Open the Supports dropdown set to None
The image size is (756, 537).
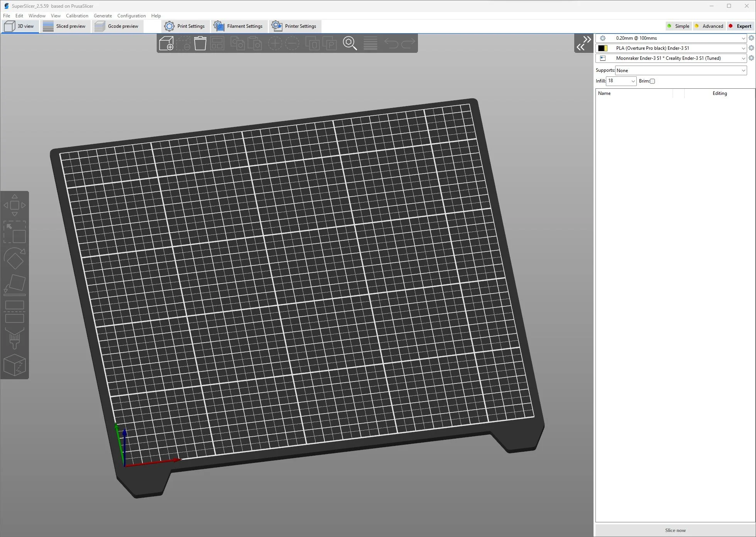tap(681, 70)
